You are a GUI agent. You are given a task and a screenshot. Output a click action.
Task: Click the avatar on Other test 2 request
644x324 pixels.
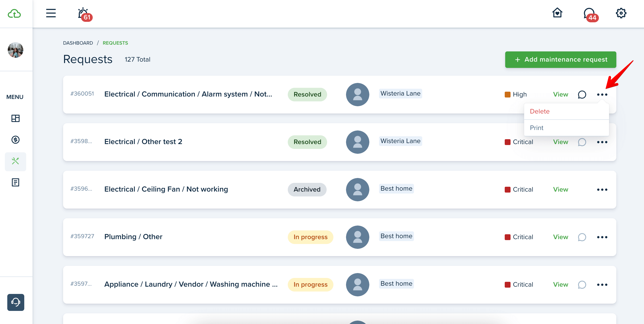357,142
